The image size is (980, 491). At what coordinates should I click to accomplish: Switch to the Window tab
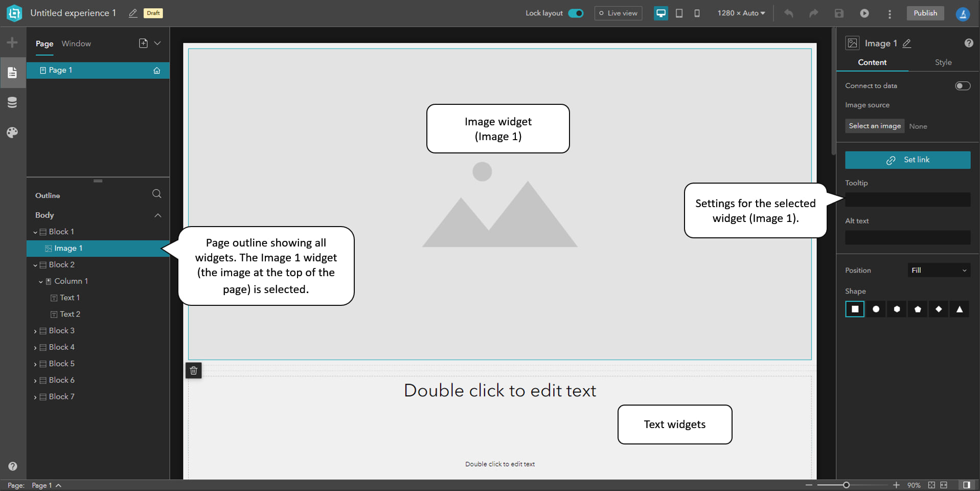tap(76, 44)
